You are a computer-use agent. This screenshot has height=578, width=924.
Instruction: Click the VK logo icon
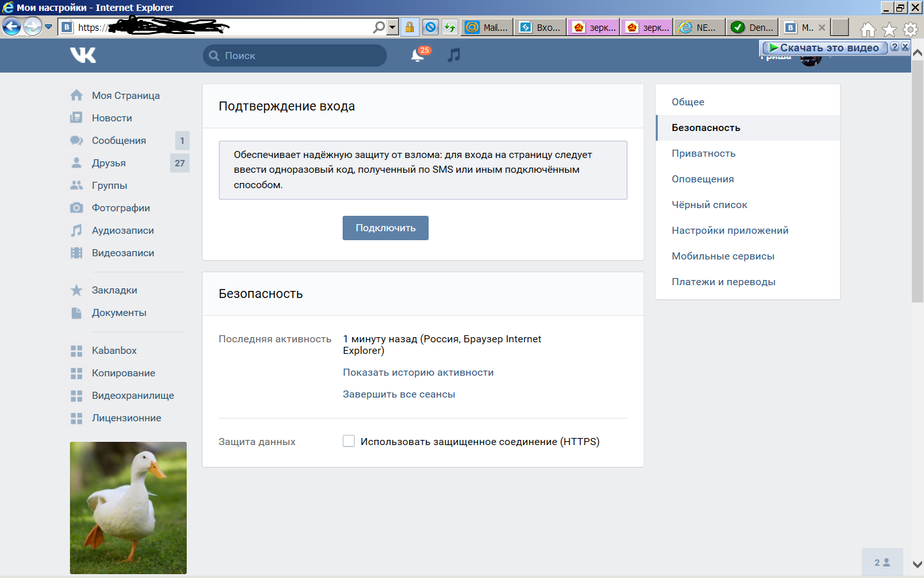[x=83, y=55]
